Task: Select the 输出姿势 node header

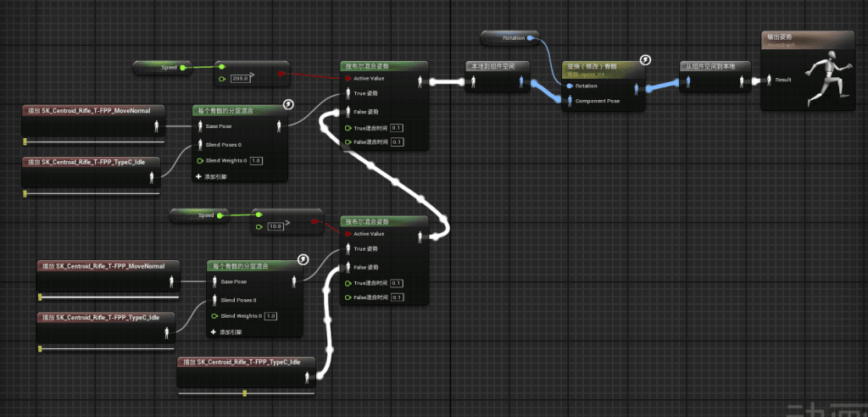Action: (805, 39)
